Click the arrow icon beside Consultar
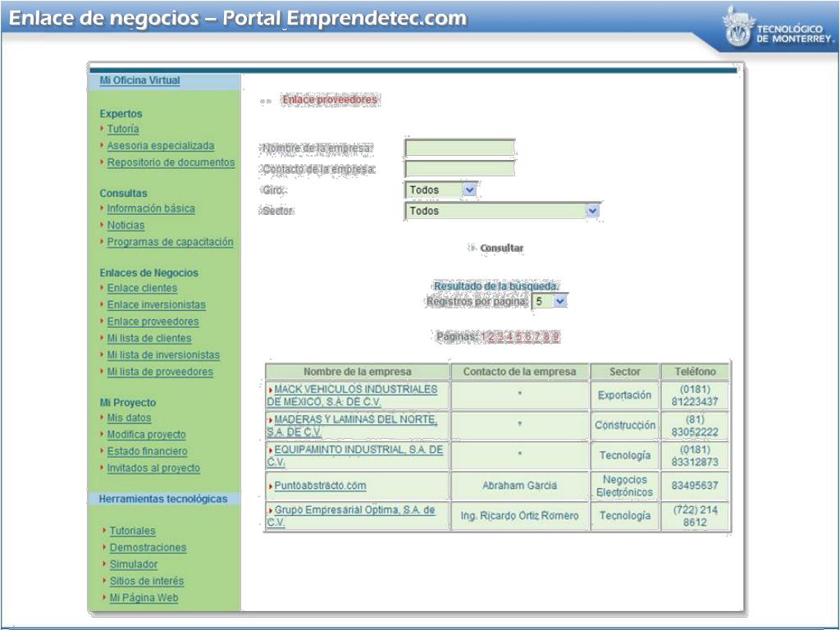 (x=472, y=248)
